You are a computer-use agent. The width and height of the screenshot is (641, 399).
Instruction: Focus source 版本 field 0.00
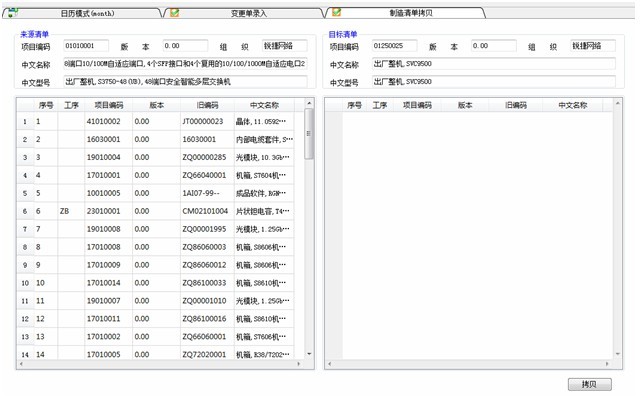point(185,46)
